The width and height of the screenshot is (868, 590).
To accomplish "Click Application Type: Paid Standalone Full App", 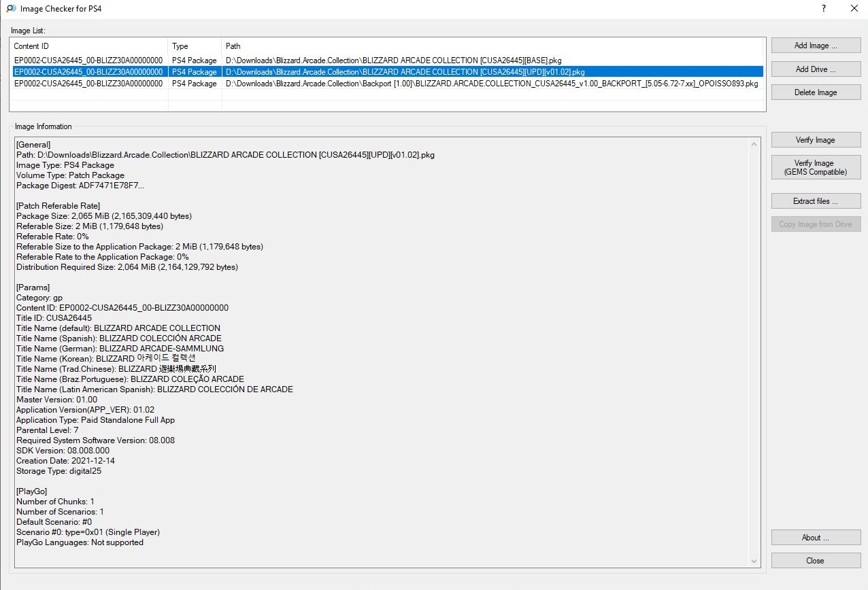I will [x=95, y=420].
